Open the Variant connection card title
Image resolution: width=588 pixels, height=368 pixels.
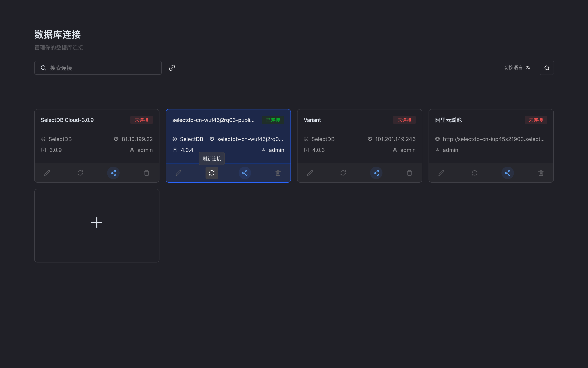click(312, 120)
